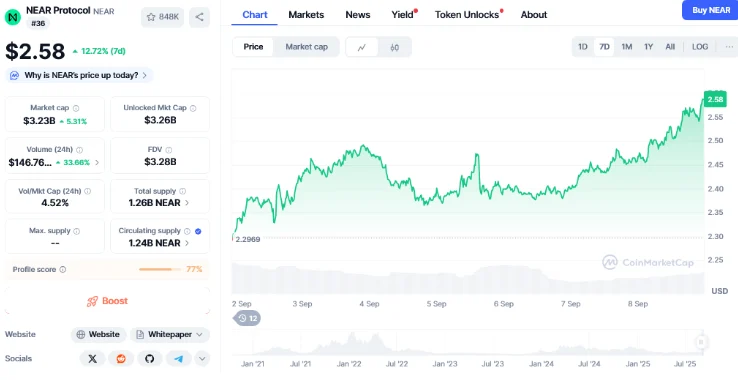The image size is (738, 380).
Task: Open the chart more options ellipsis
Action: [x=729, y=47]
